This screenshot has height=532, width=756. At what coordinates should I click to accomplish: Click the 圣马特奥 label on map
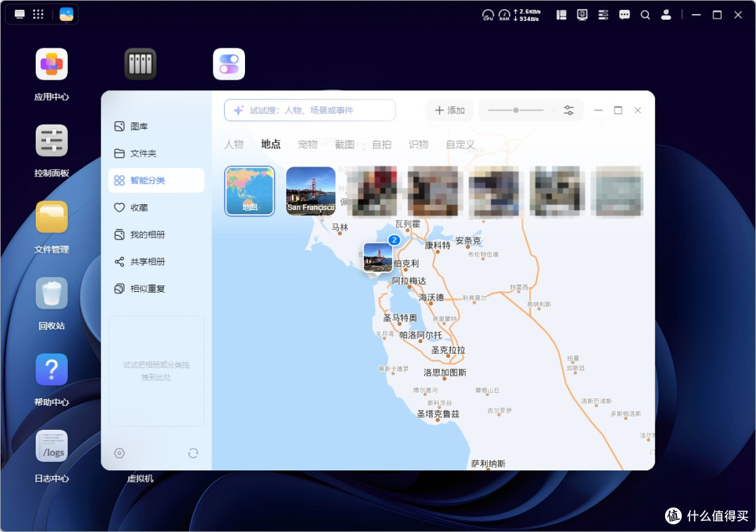400,318
